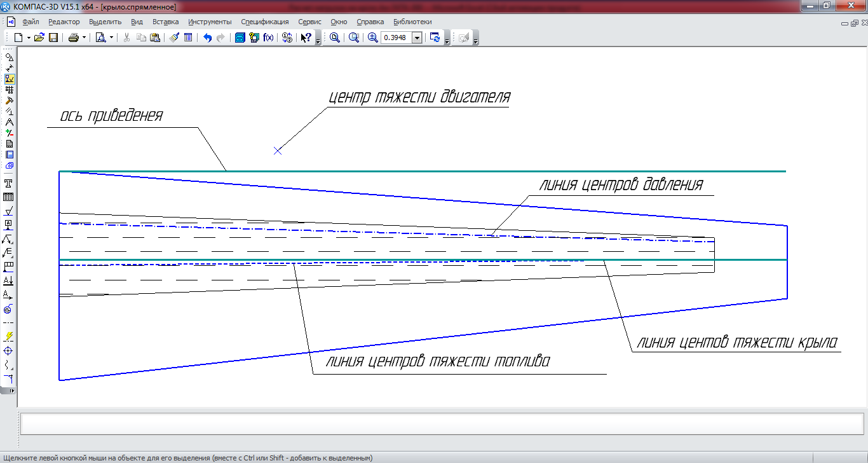The width and height of the screenshot is (868, 463).
Task: Open the Variables f(x) tool
Action: coord(268,38)
